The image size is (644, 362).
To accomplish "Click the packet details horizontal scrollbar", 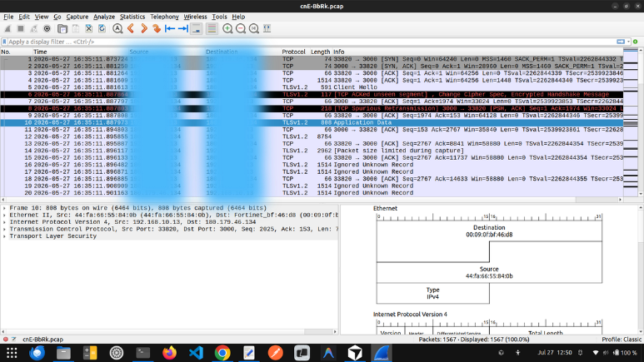I will coord(169,332).
